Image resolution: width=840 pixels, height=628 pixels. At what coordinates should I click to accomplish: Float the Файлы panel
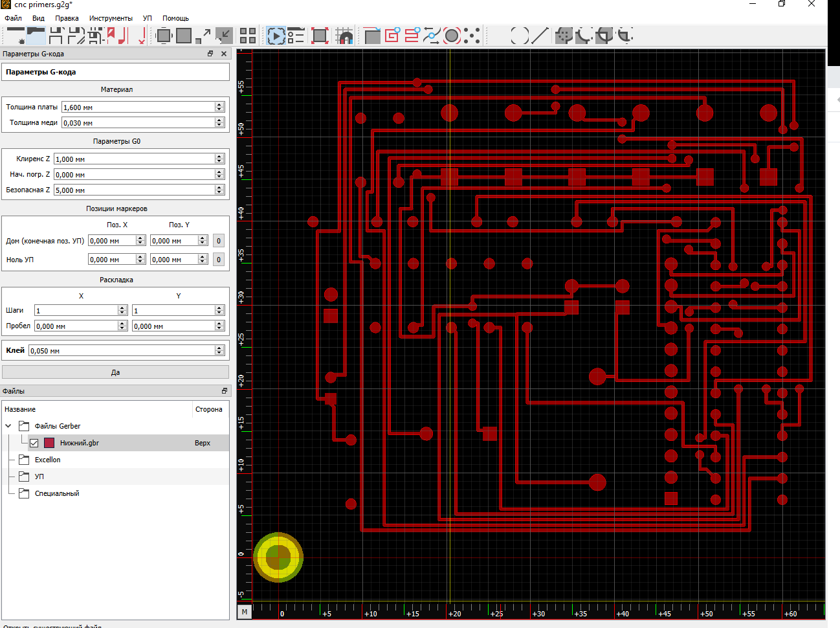[x=225, y=391]
